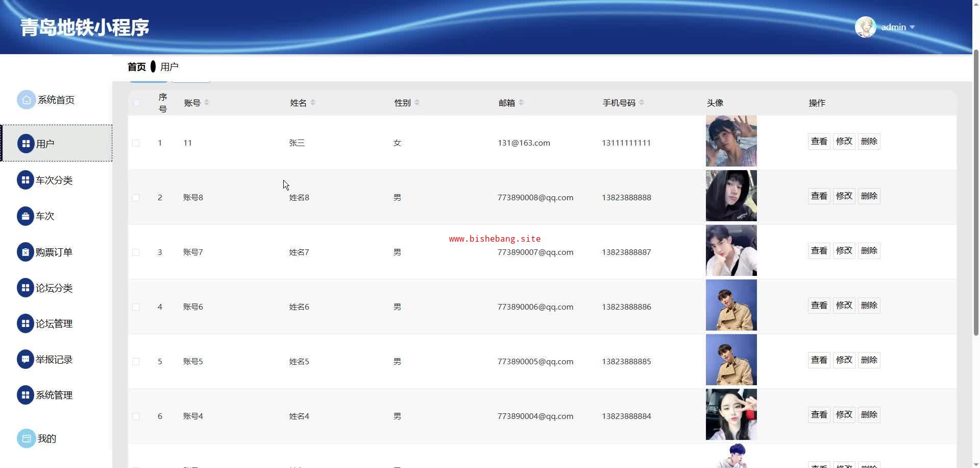The height and width of the screenshot is (468, 980).
Task: Click the 青岛地铁小程序 title
Action: 85,28
